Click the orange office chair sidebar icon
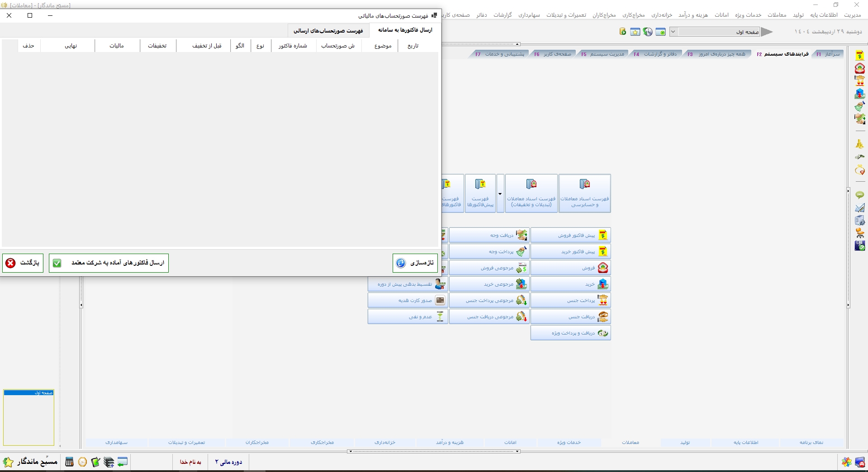The image size is (868, 472). click(859, 233)
